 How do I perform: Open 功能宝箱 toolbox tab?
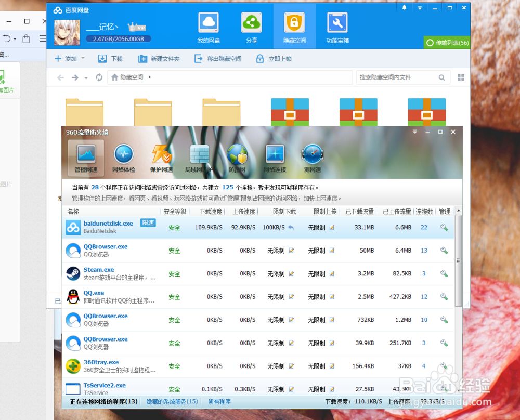[x=337, y=28]
